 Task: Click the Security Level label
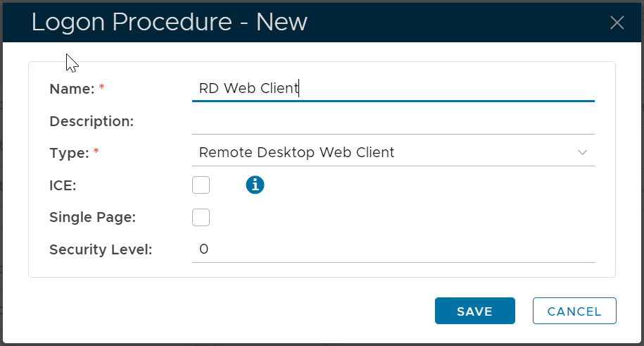pyautogui.click(x=101, y=249)
